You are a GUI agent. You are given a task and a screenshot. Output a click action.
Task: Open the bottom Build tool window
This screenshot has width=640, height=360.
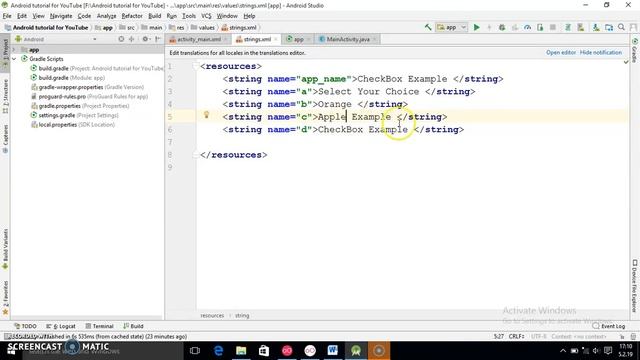(x=133, y=326)
